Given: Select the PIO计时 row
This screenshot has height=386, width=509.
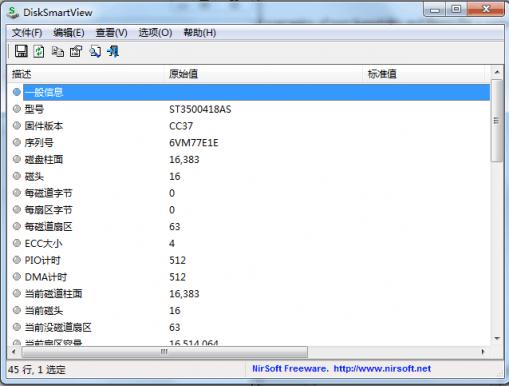Looking at the screenshot, I should click(249, 260).
